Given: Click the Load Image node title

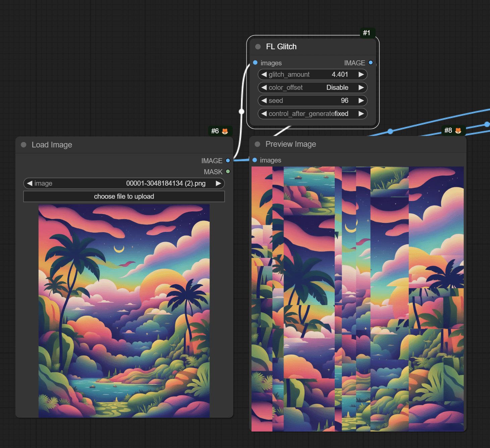Looking at the screenshot, I should (52, 145).
